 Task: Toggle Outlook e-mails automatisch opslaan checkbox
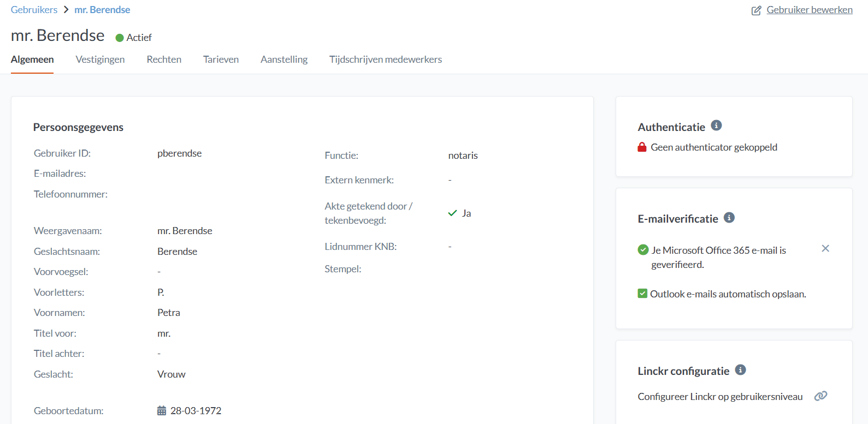(x=642, y=294)
